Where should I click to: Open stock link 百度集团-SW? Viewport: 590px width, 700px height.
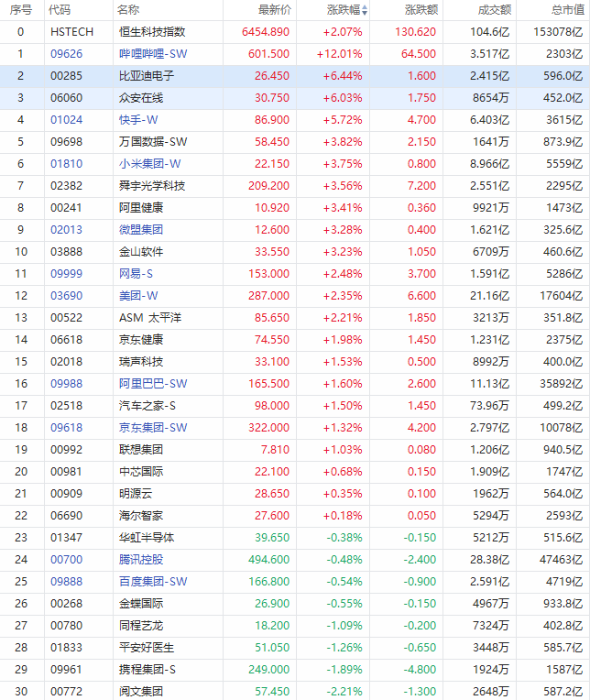[153, 581]
